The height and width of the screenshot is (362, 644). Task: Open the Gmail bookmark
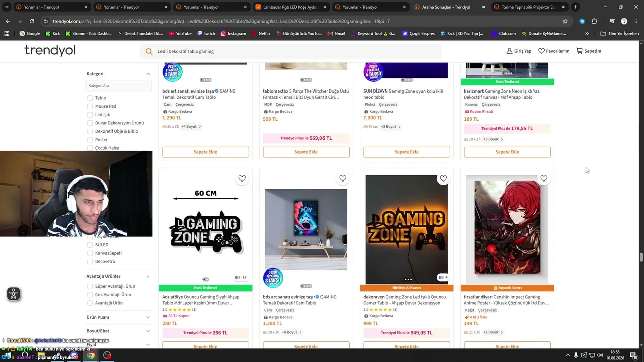[336, 34]
